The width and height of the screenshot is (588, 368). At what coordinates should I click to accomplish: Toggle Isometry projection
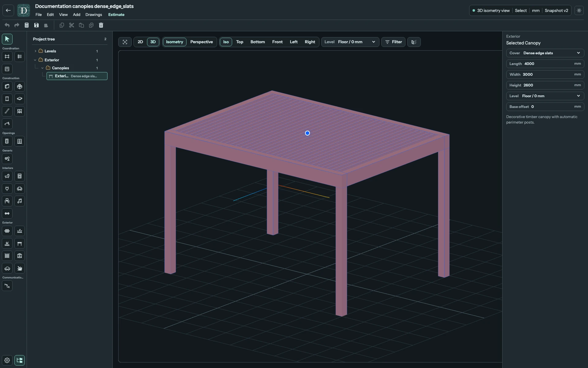(x=175, y=42)
